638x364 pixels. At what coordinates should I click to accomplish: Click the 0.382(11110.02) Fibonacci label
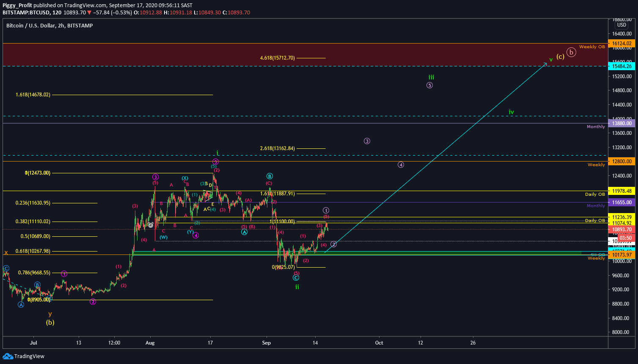(33, 222)
